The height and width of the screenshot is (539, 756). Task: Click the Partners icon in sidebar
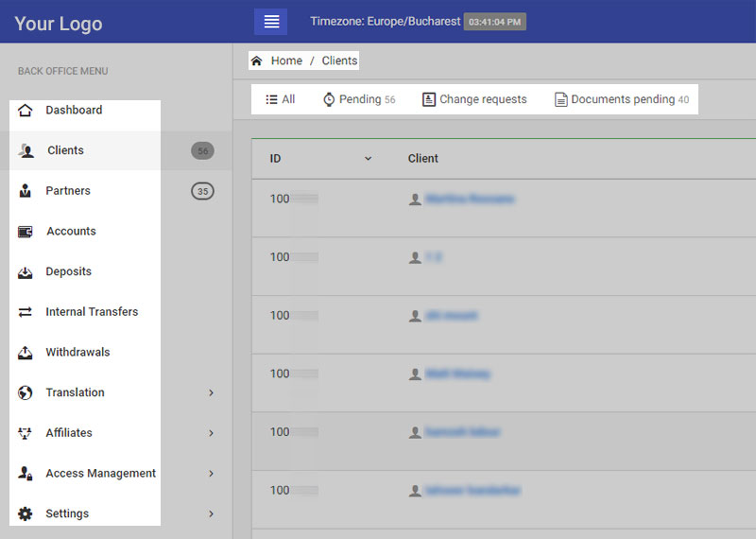[x=26, y=191]
